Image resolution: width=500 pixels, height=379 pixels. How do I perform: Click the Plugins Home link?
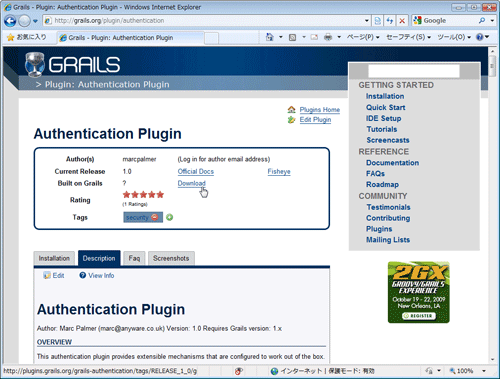(320, 110)
